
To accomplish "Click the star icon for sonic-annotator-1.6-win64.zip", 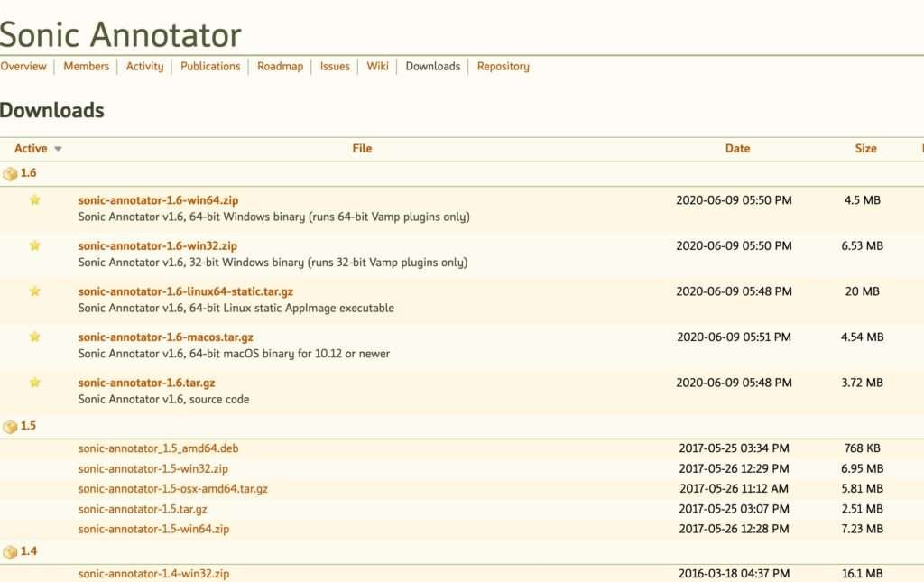I will 35,199.
